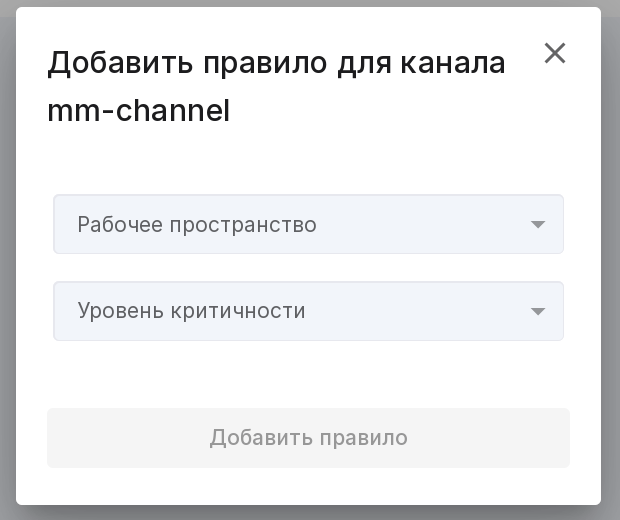Image resolution: width=620 pixels, height=520 pixels.
Task: Click the word канала in the heading
Action: 453,63
